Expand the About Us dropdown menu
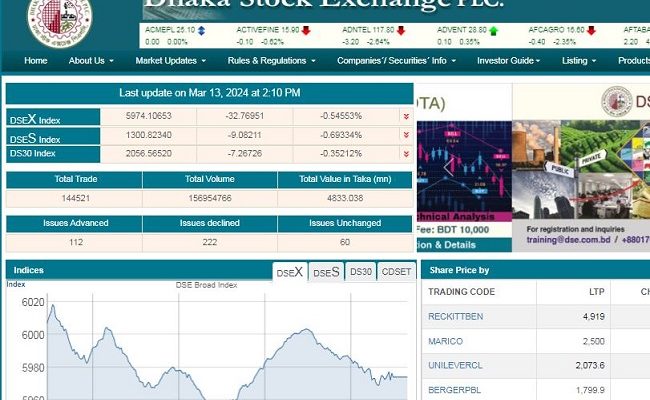Image resolution: width=650 pixels, height=400 pixels. click(91, 61)
